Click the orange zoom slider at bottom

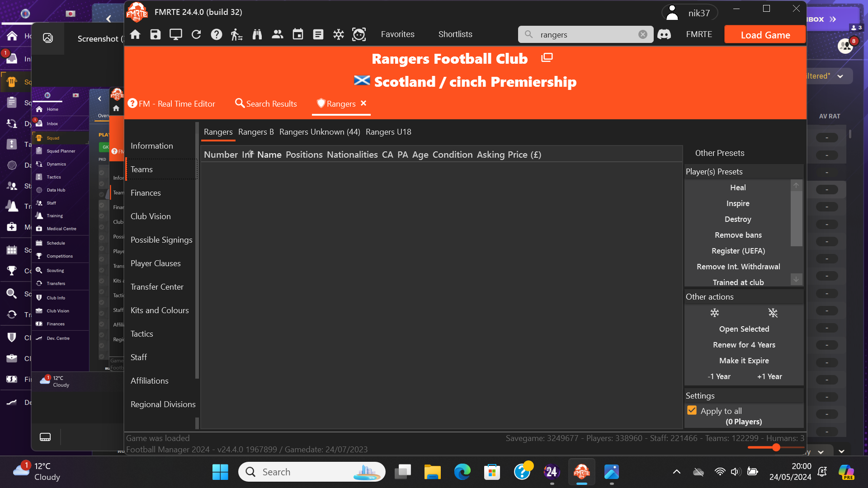pos(776,447)
